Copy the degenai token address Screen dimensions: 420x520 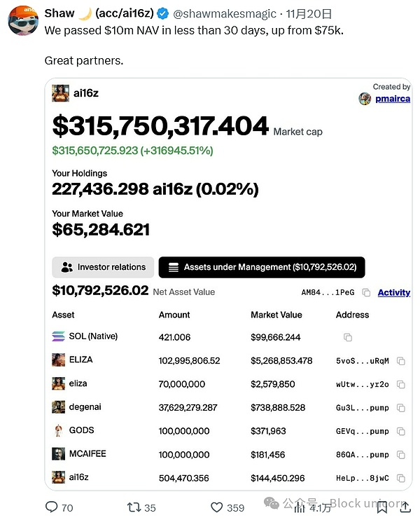(401, 408)
